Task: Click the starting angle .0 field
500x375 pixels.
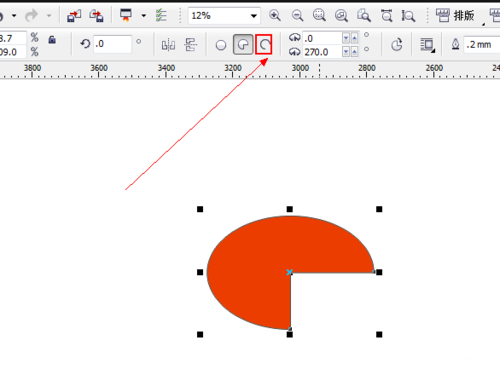Action: click(x=322, y=38)
